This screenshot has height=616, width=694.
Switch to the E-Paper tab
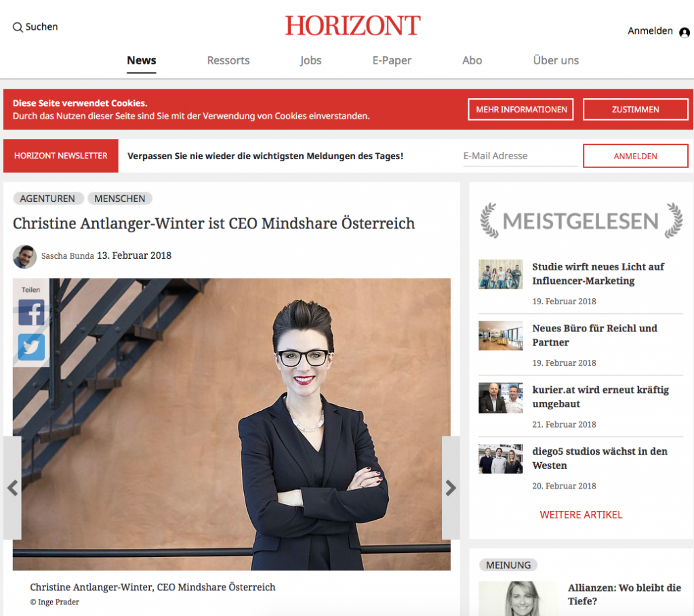click(392, 60)
